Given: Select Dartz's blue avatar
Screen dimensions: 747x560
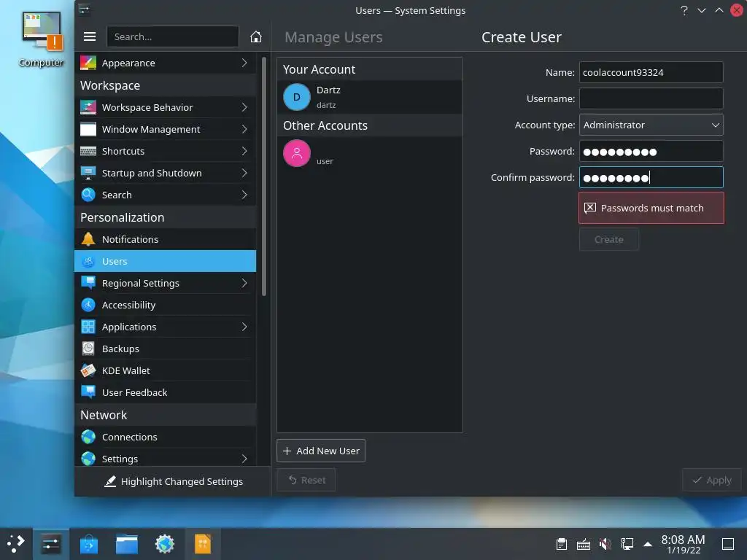Looking at the screenshot, I should (x=297, y=97).
